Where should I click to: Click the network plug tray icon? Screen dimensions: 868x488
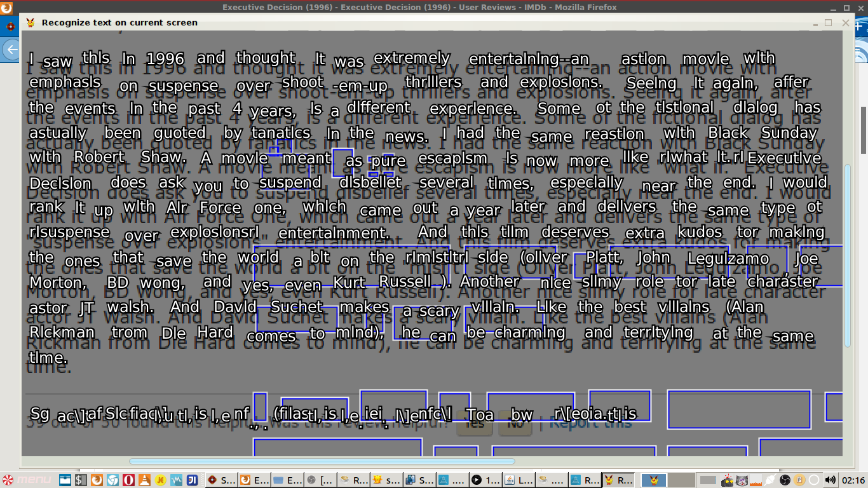[769, 480]
